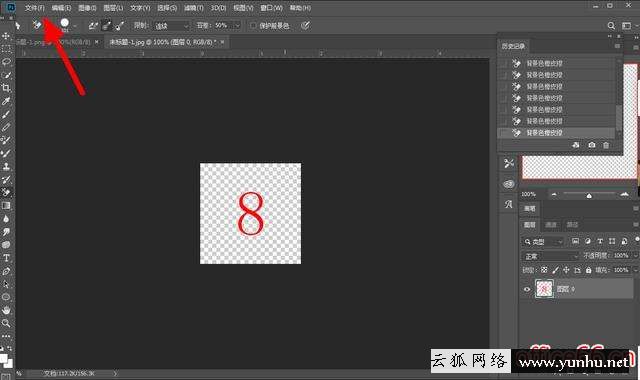Select the Horizontal Type tool
Image resolution: width=640 pixels, height=380 pixels.
pyautogui.click(x=6, y=258)
